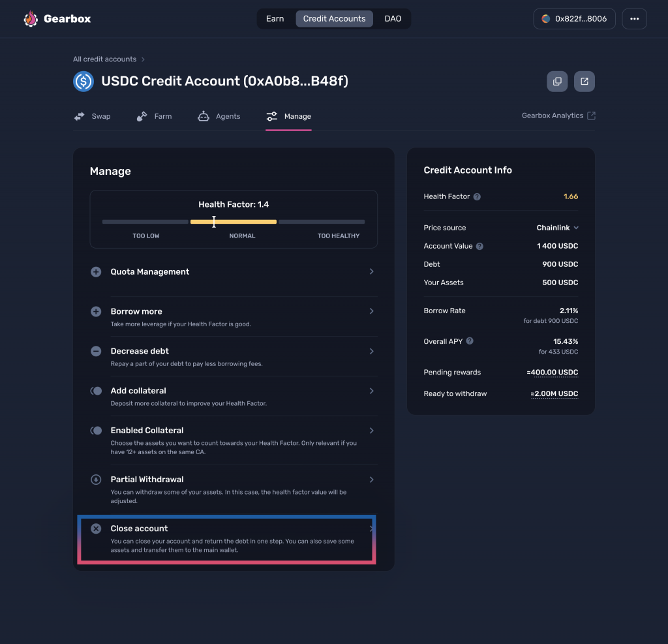Open the DAO tab
The height and width of the screenshot is (644, 668).
coord(393,19)
